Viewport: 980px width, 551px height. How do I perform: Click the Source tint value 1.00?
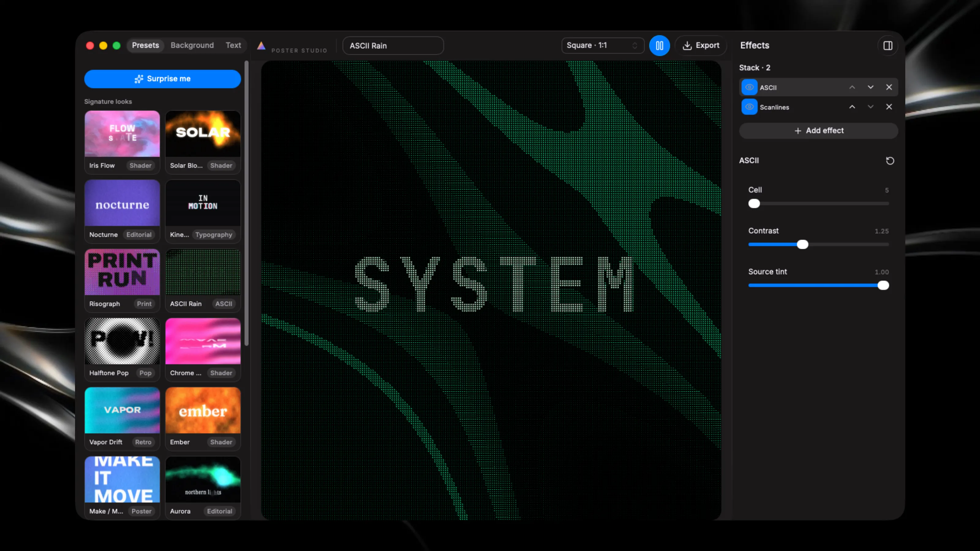point(881,272)
